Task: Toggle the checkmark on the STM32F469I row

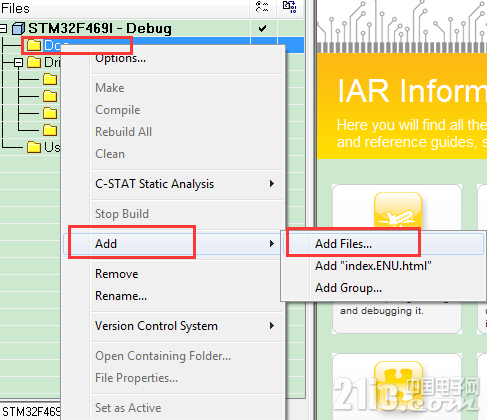Action: click(263, 28)
